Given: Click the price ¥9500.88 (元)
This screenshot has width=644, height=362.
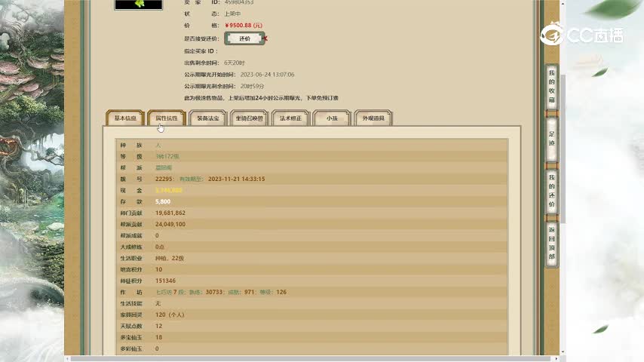Looking at the screenshot, I should click(x=244, y=26).
